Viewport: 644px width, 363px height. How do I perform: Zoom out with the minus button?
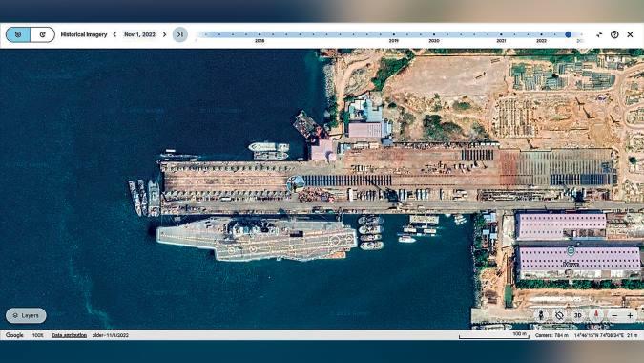[614, 316]
